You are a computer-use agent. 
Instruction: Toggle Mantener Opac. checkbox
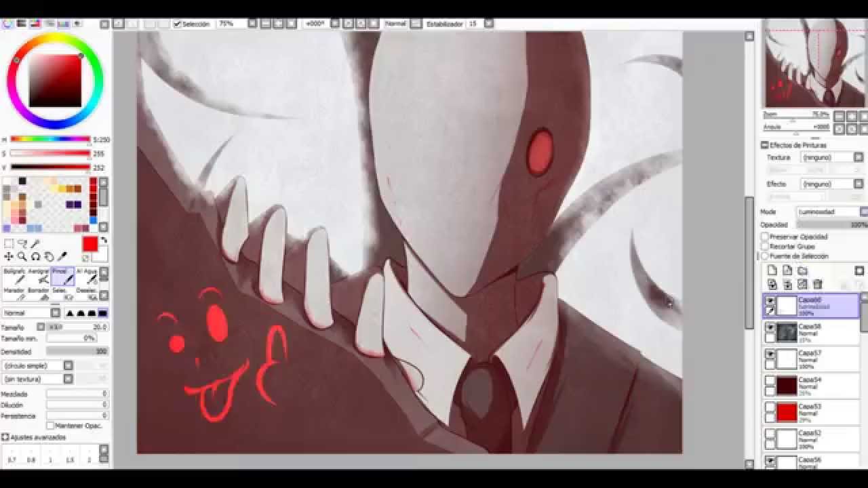pyautogui.click(x=50, y=426)
